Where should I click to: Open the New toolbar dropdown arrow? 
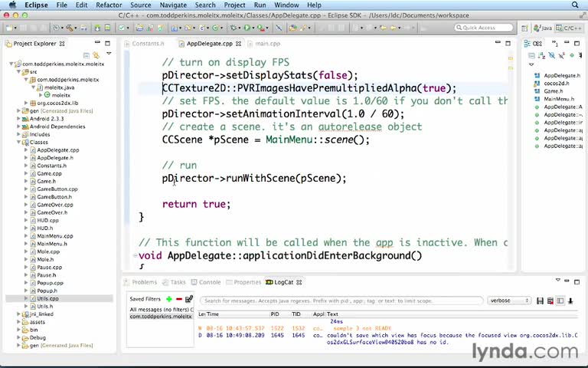pos(15,28)
